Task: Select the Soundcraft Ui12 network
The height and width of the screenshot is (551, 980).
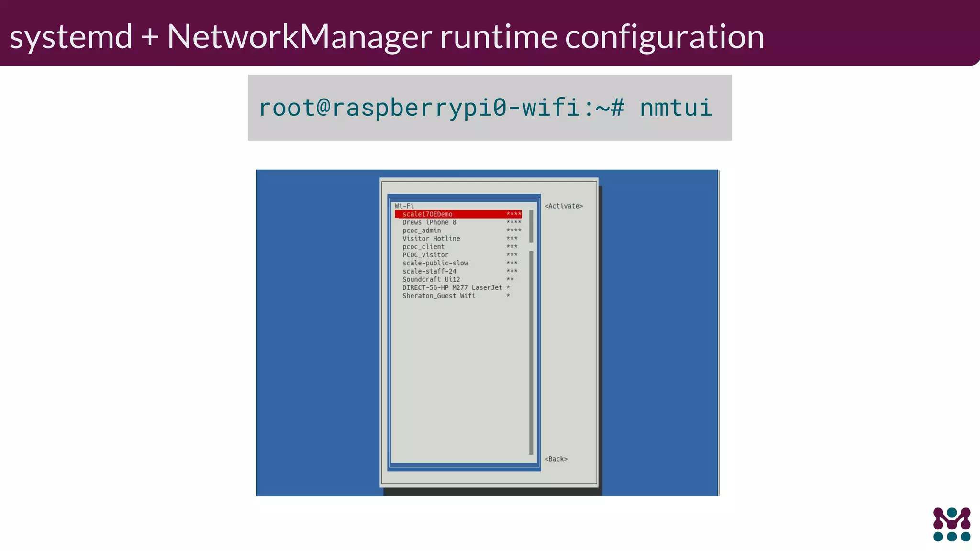Action: click(x=458, y=279)
